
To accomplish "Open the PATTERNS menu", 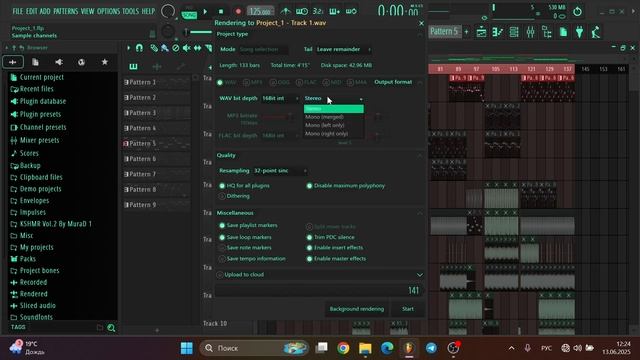I will (x=65, y=11).
